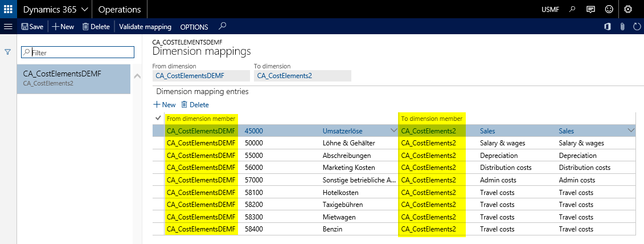Screen dimensions: 644x244
Task: Open the messages notification icon
Action: (x=591, y=9)
